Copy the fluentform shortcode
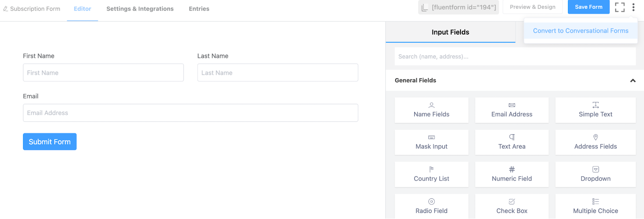 (x=458, y=7)
